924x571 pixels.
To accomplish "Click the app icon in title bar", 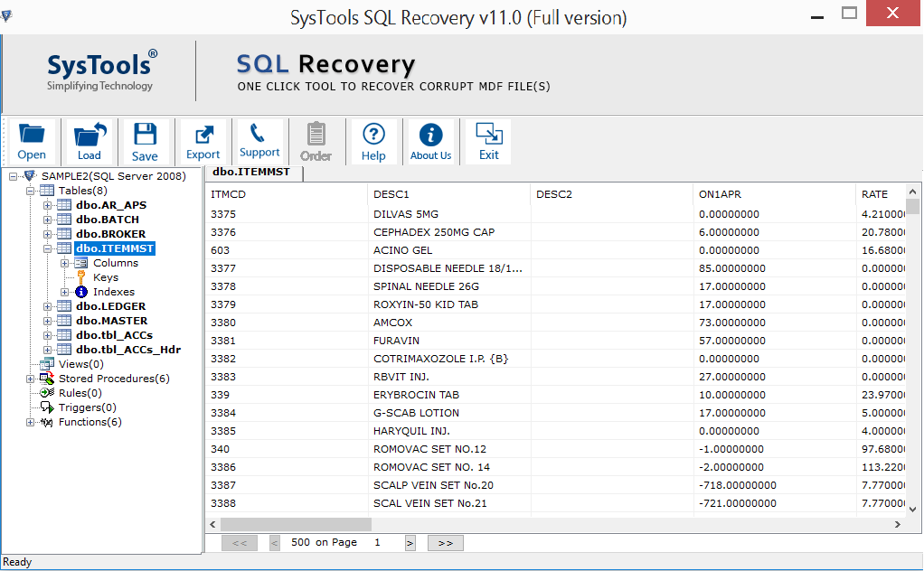I will [6, 16].
